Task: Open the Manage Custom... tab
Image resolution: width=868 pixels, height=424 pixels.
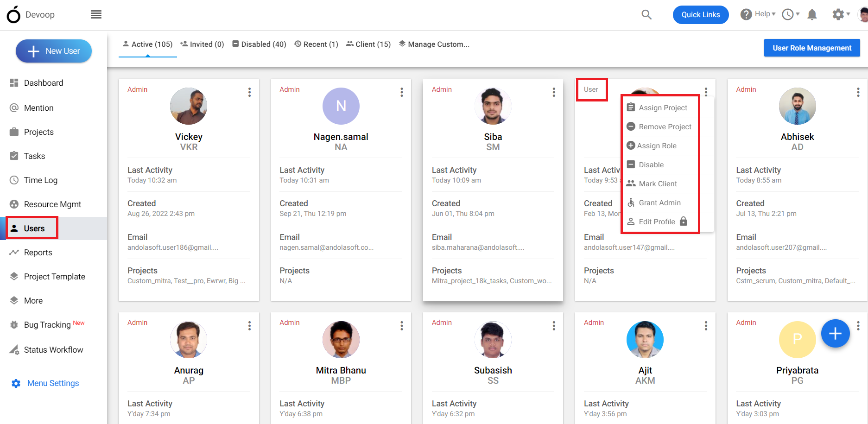Action: coord(434,44)
